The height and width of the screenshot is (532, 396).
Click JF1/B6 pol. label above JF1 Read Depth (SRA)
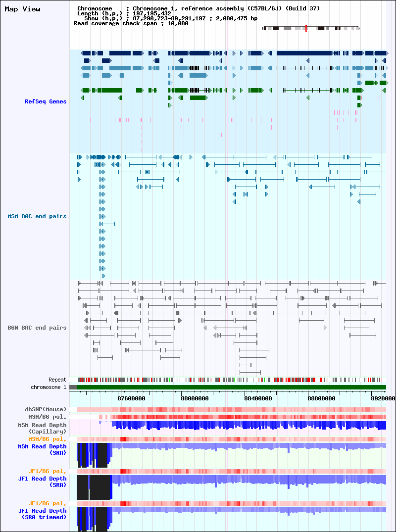[x=47, y=471]
